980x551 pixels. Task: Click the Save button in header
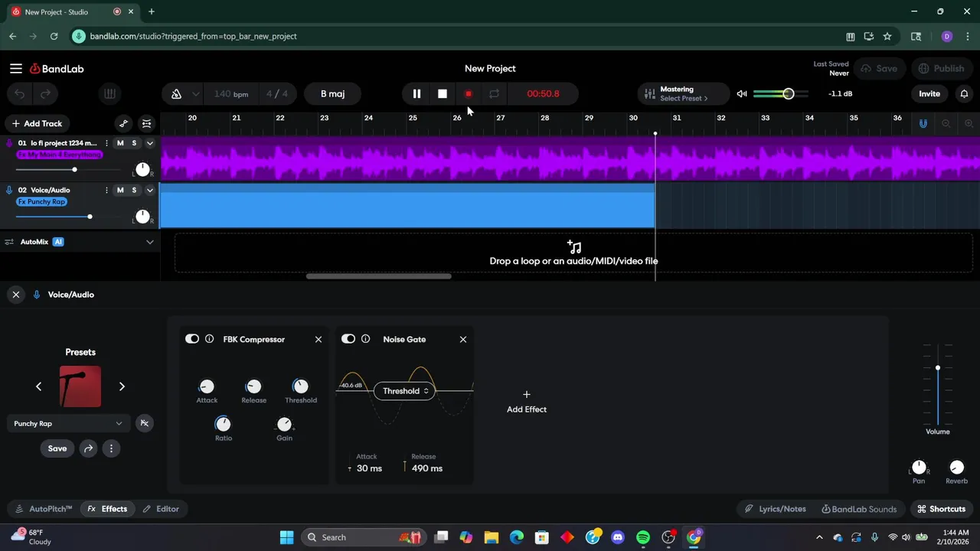tap(879, 69)
